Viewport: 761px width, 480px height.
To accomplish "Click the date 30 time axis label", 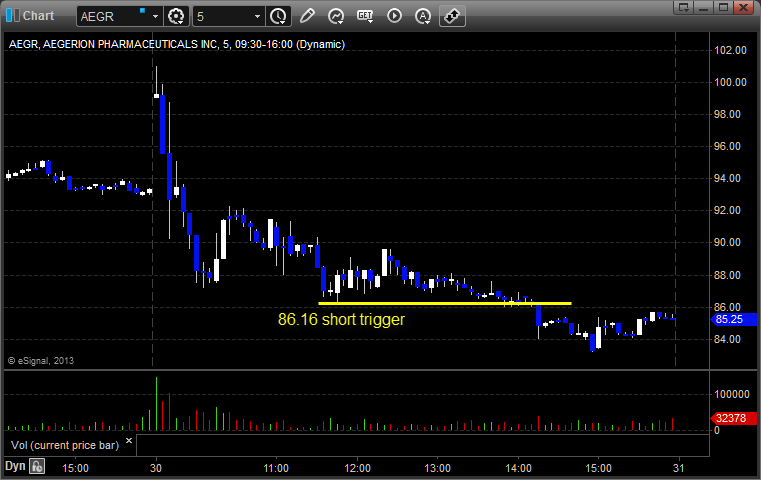I will click(156, 468).
